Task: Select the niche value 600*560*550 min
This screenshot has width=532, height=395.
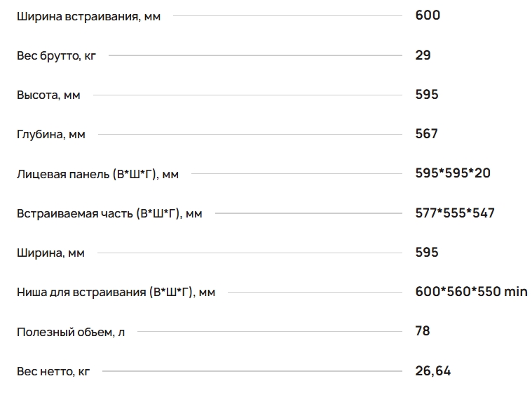Action: [471, 291]
